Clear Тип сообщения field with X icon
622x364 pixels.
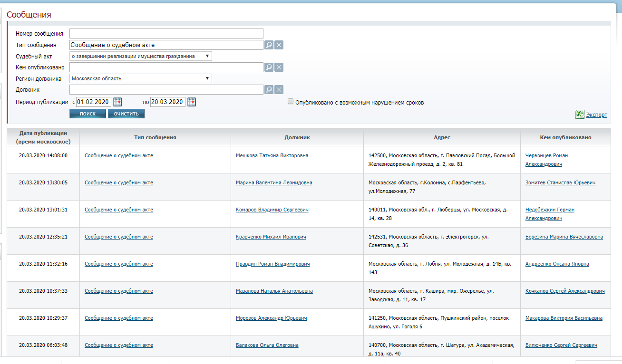tap(279, 45)
